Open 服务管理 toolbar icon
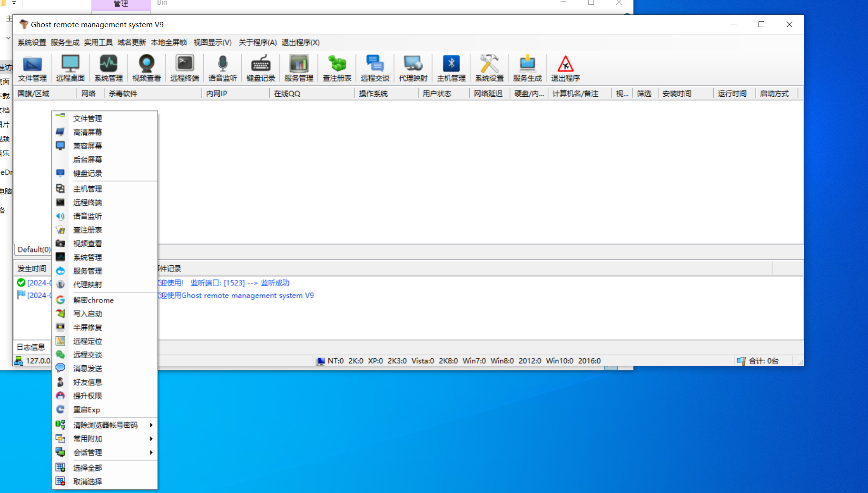The width and height of the screenshot is (868, 493). pyautogui.click(x=299, y=68)
